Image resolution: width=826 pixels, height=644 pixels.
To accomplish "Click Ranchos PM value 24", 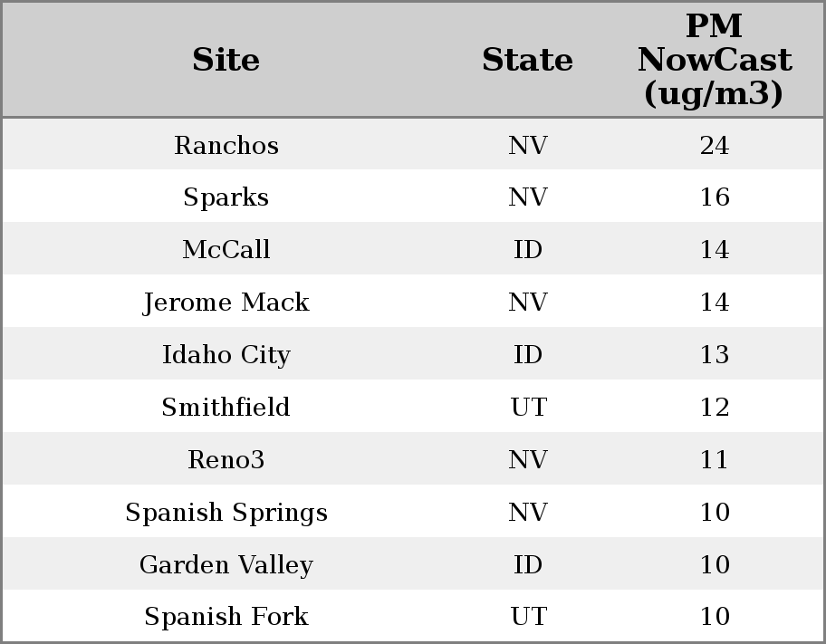I will coord(714,145).
